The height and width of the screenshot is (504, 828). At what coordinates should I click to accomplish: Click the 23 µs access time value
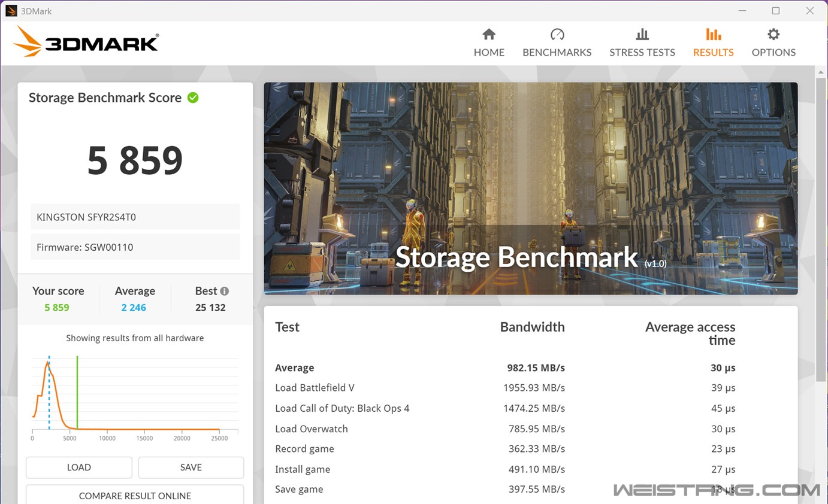pos(723,449)
